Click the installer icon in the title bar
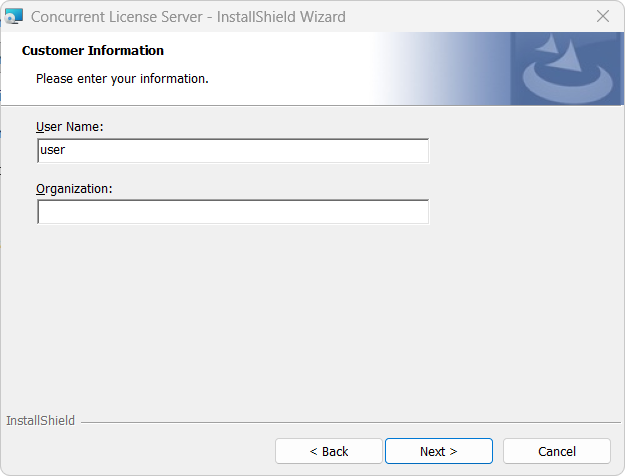Image resolution: width=625 pixels, height=476 pixels. click(x=14, y=17)
